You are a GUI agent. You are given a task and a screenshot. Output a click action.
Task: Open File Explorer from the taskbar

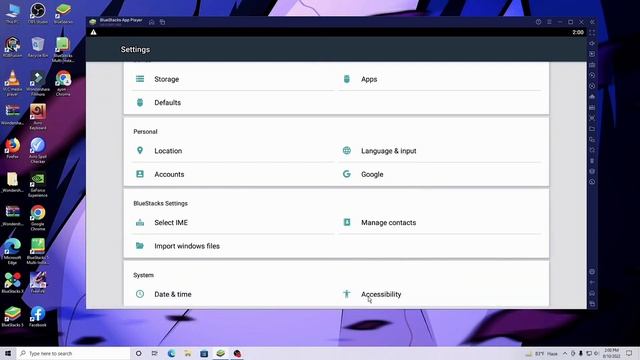pyautogui.click(x=188, y=353)
